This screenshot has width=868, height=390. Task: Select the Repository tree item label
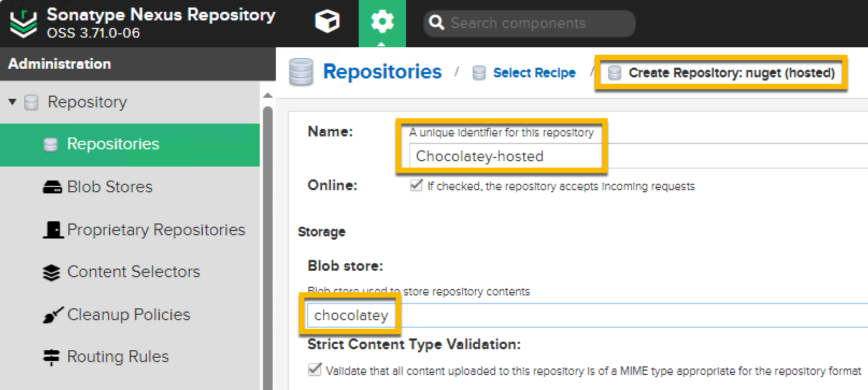pos(87,102)
